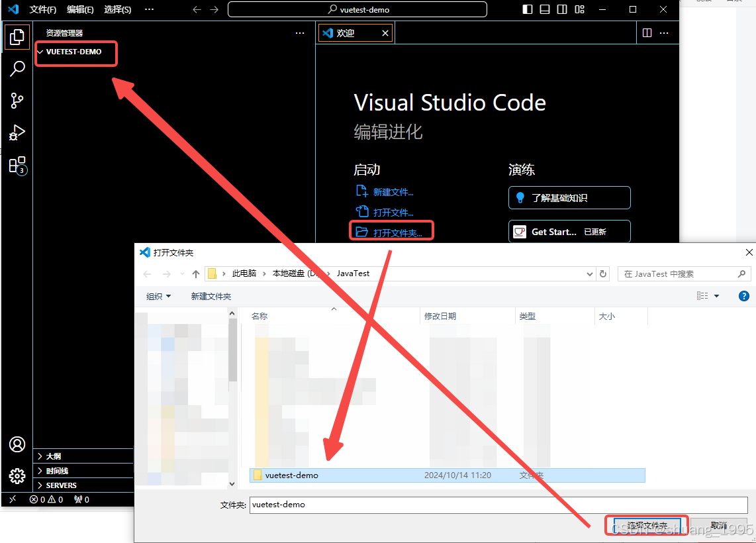
Task: Toggle the bottom panel layout icon
Action: click(x=545, y=10)
